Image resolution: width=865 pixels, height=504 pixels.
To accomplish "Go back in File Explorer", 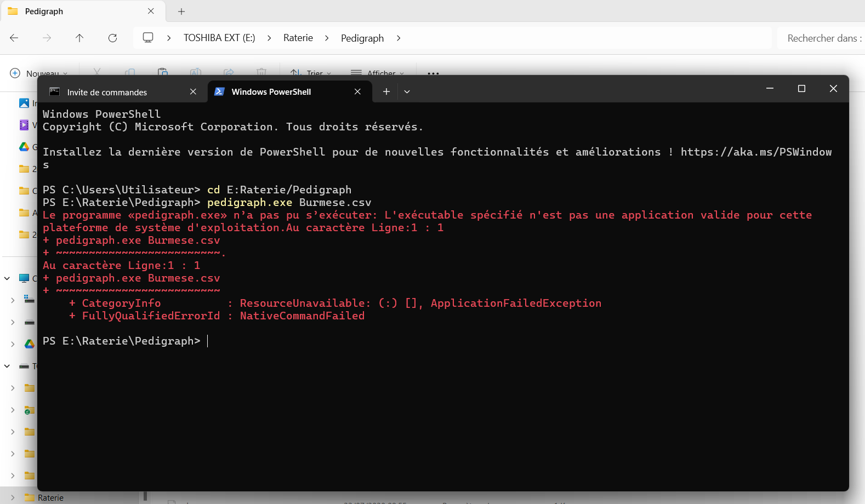I will (14, 38).
